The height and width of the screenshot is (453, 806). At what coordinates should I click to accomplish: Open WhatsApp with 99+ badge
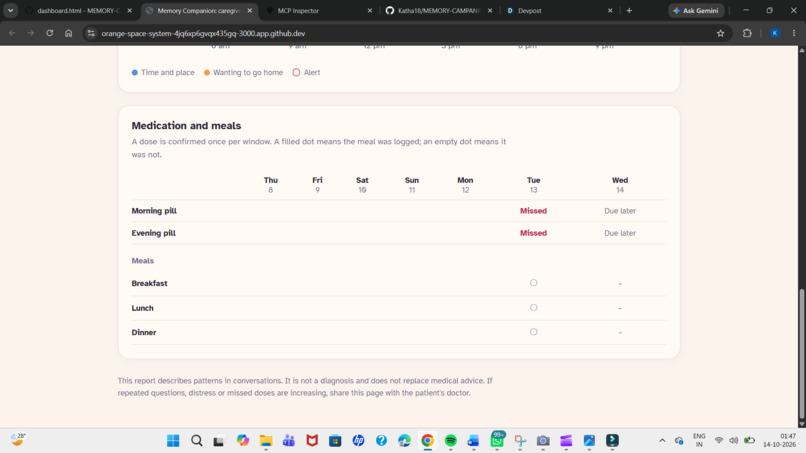[497, 440]
